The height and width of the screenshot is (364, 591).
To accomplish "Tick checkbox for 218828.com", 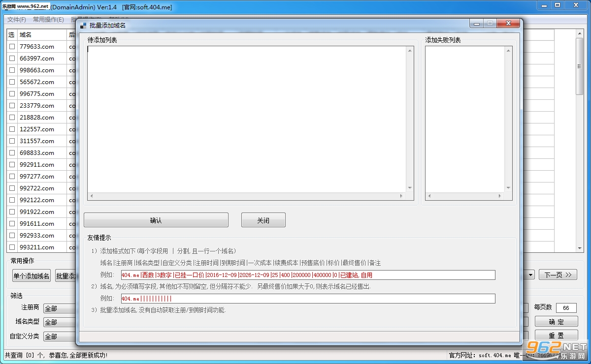I will coord(12,118).
